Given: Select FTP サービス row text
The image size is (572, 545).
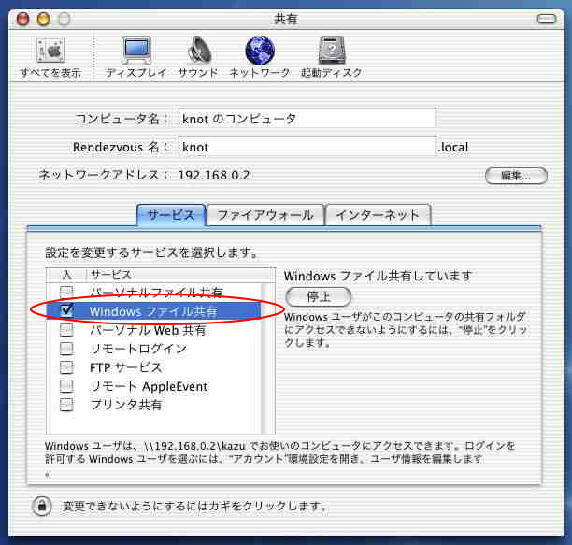Looking at the screenshot, I should pyautogui.click(x=126, y=367).
